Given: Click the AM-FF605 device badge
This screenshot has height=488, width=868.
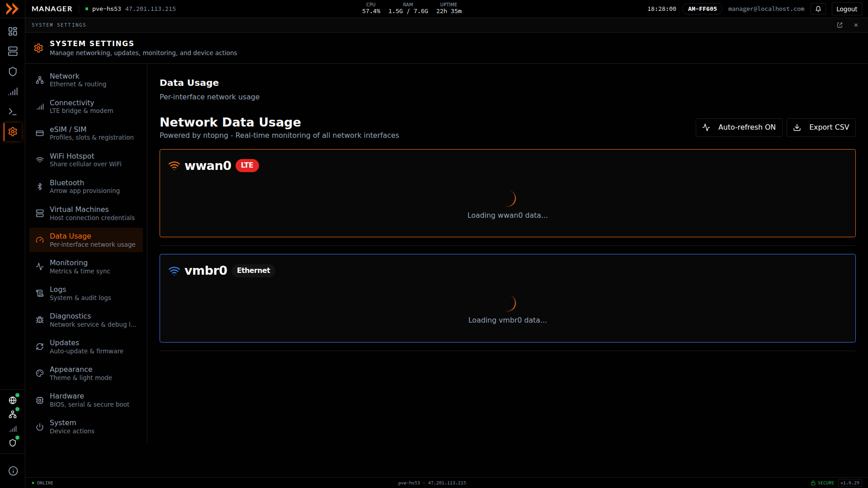Looking at the screenshot, I should click(702, 9).
